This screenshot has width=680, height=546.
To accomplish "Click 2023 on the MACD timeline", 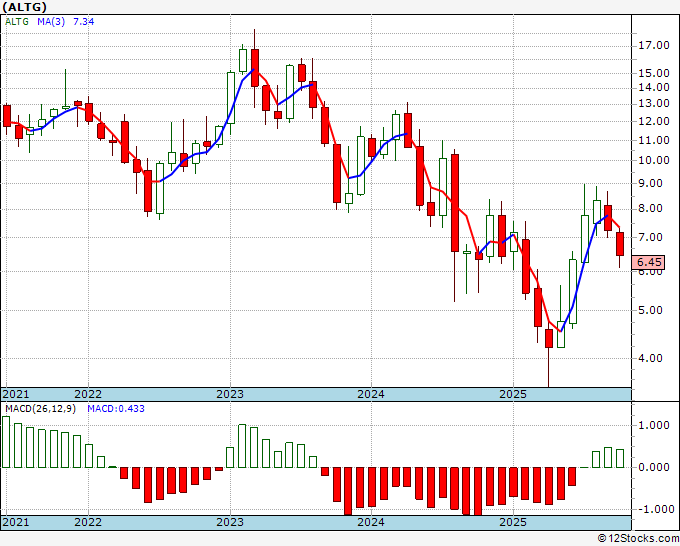I will pos(230,522).
